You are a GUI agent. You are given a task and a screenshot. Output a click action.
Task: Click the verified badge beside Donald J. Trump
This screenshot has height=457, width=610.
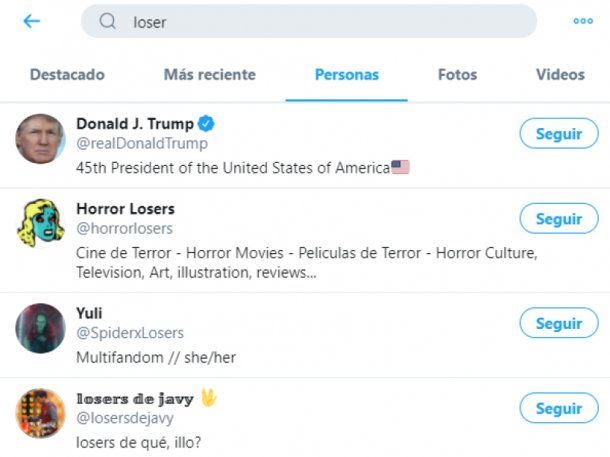click(207, 124)
